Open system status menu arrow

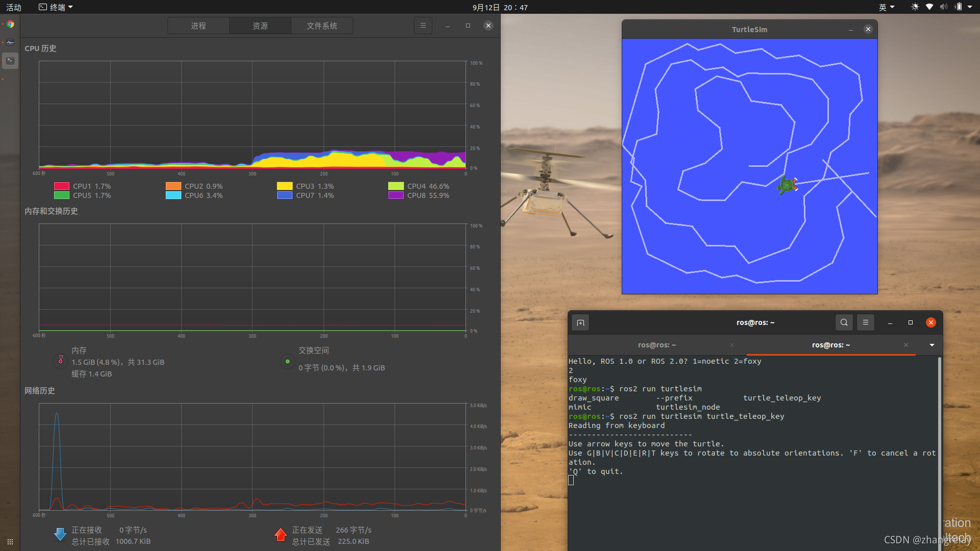pyautogui.click(x=970, y=7)
